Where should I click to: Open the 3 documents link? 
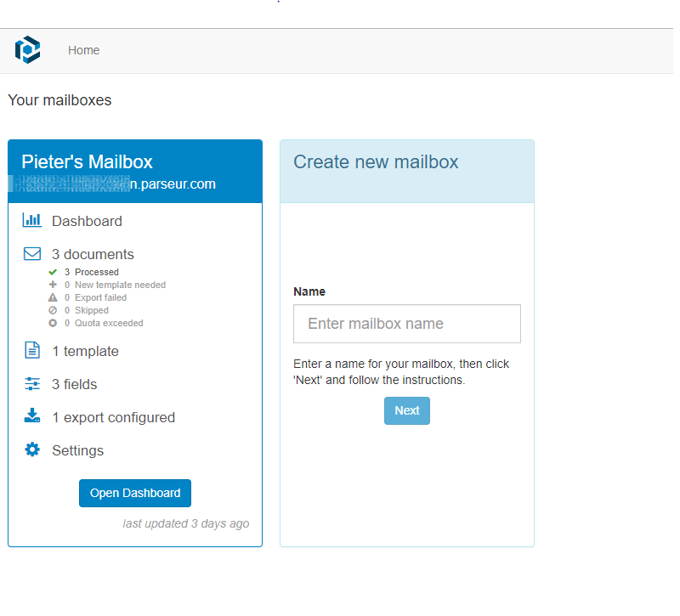[93, 254]
